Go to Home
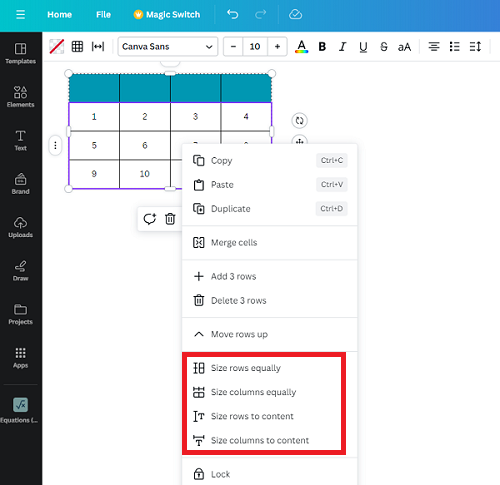500x485 pixels. coord(59,15)
